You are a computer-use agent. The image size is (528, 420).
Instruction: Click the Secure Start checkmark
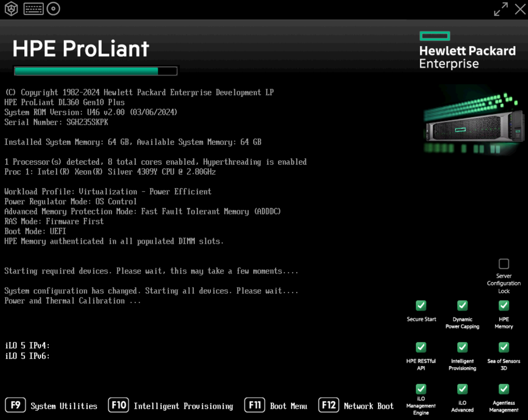(x=421, y=305)
